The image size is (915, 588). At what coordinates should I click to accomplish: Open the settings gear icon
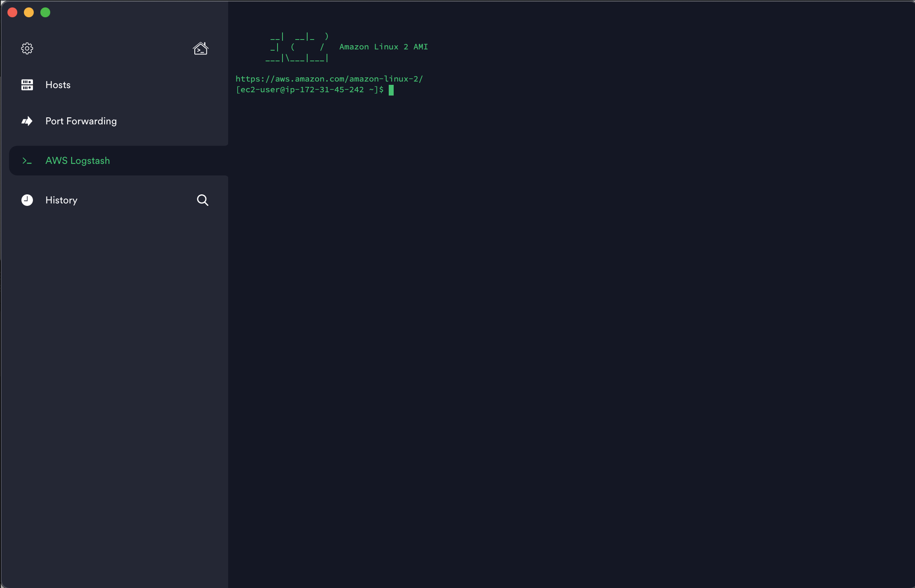(x=27, y=49)
